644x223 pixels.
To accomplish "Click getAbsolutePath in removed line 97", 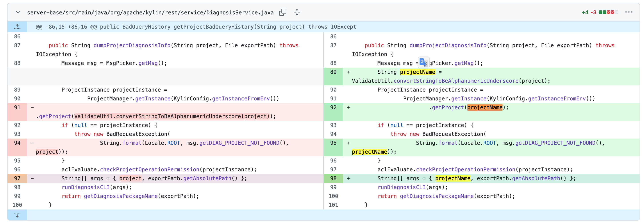I will click(207, 178).
